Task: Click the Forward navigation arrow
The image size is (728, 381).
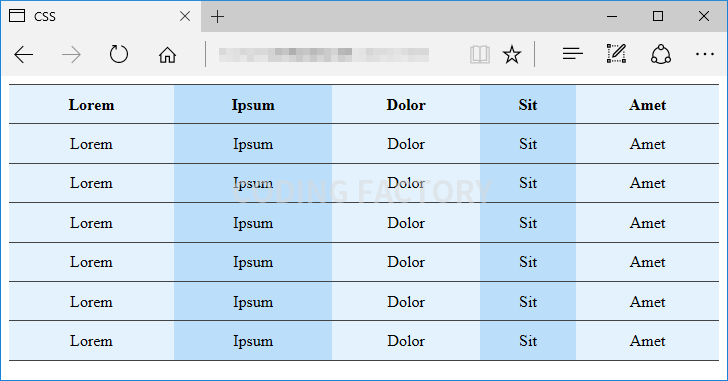Action: click(71, 55)
